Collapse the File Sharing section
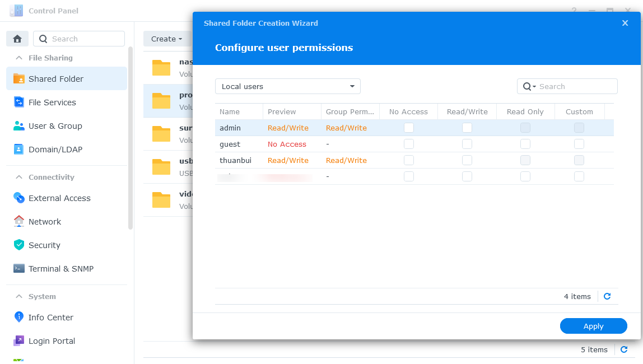 19,58
